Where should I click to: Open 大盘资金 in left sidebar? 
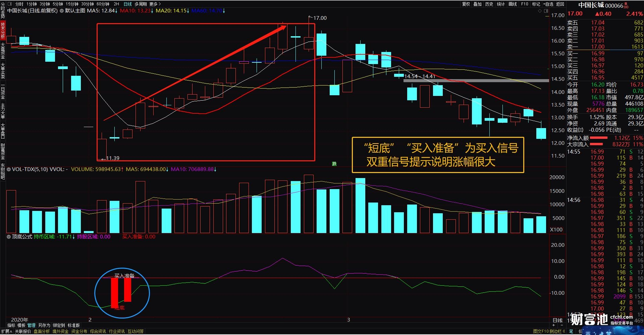coord(3,51)
